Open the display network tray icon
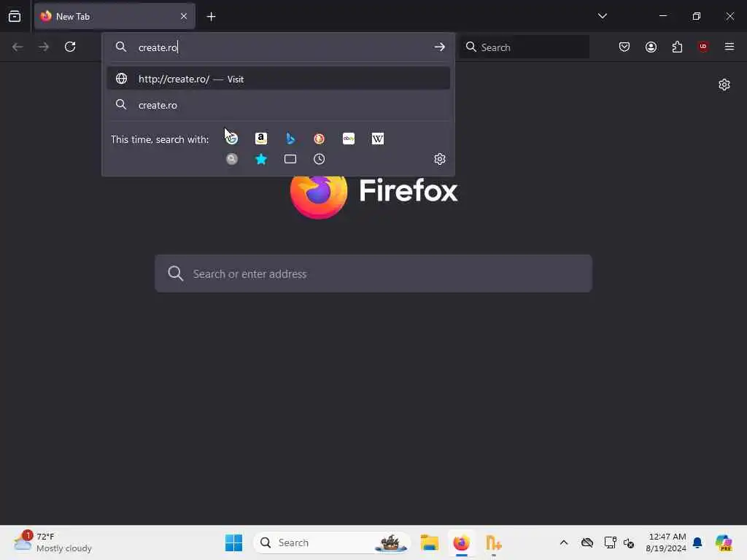 pos(610,542)
